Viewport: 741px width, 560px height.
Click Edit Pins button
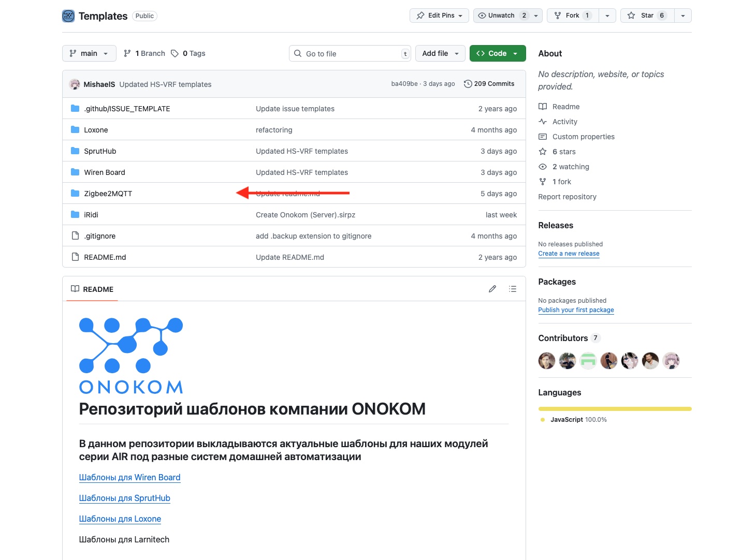(439, 16)
